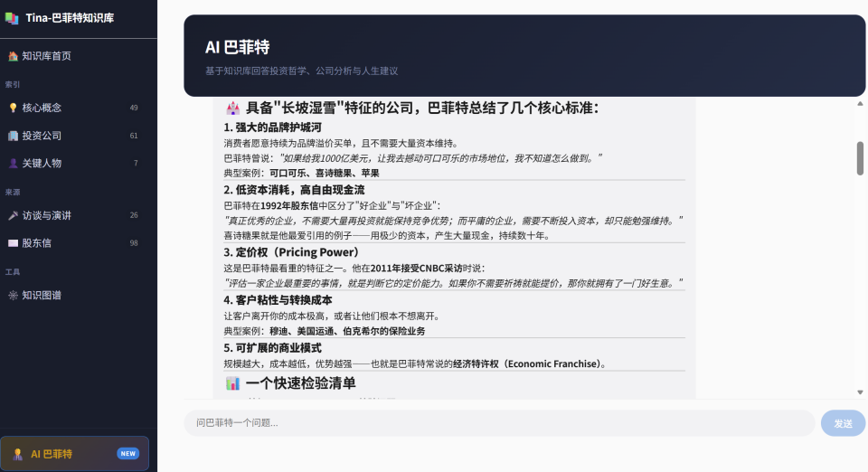Click the 一个快速检验清单 heading

click(x=300, y=382)
